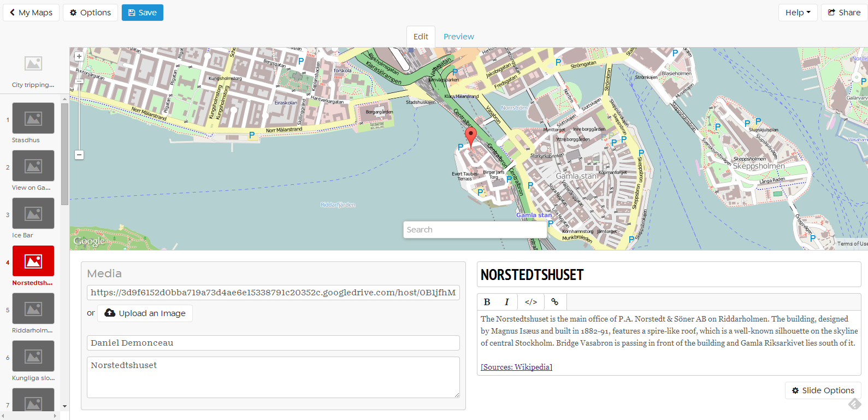Image resolution: width=868 pixels, height=420 pixels.
Task: Switch to the Preview tab
Action: 459,37
